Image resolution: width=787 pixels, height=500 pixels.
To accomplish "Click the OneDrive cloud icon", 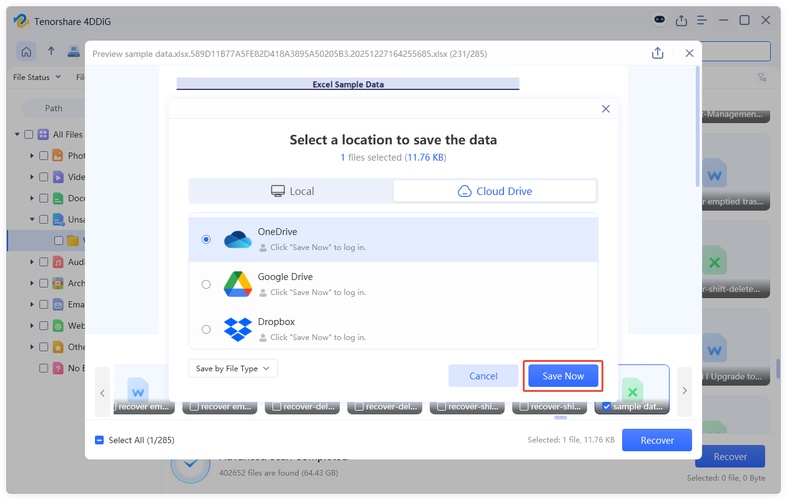I will (x=237, y=239).
